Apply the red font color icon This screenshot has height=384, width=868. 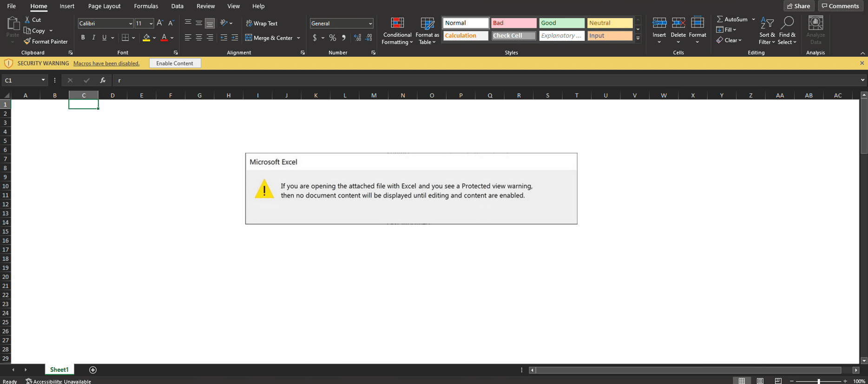pyautogui.click(x=164, y=38)
